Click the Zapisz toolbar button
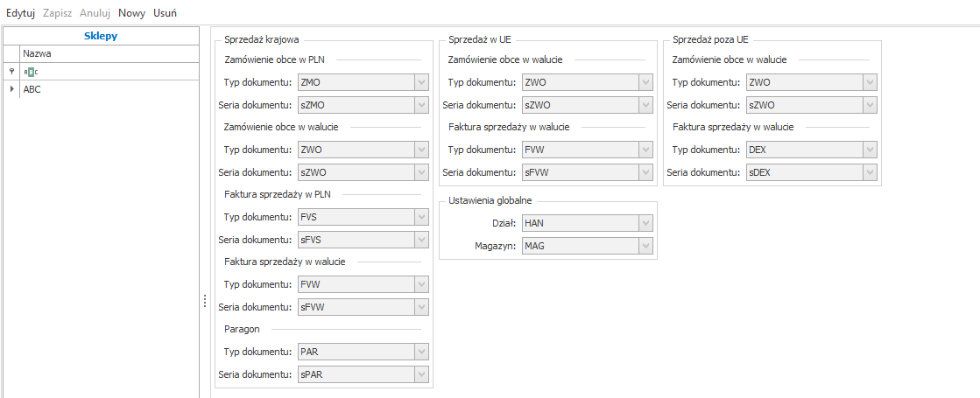Viewport: 980px width, 398px height. click(x=57, y=14)
